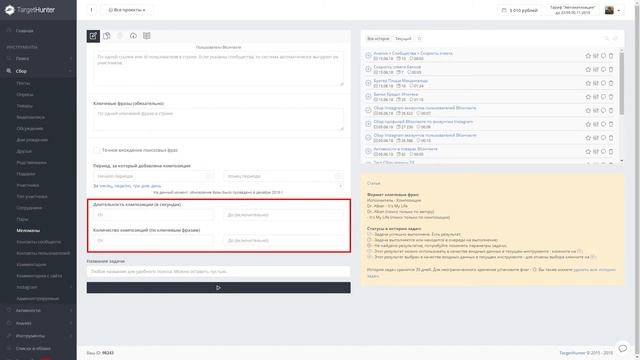This screenshot has height=360, width=640.
Task: Click the duration 'От' input field
Action: (x=153, y=215)
